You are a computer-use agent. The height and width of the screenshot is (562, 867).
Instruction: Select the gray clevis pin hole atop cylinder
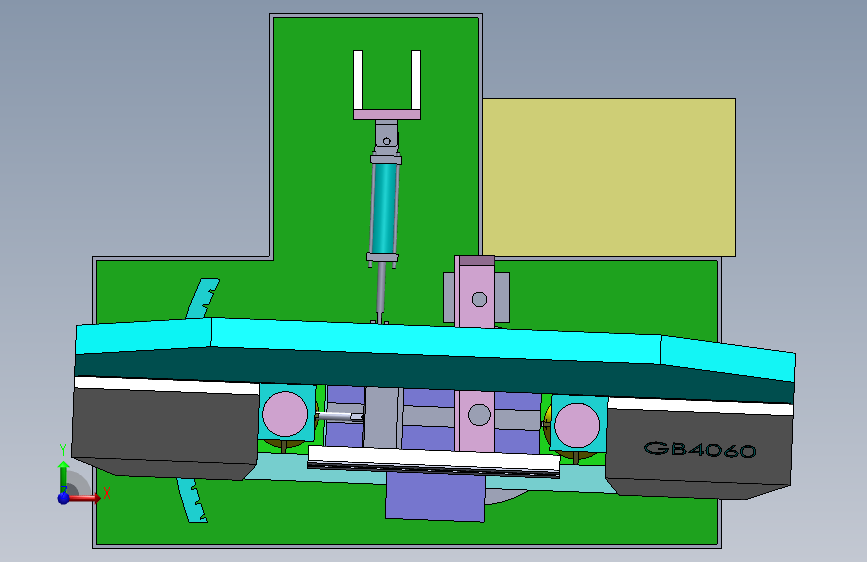click(387, 141)
